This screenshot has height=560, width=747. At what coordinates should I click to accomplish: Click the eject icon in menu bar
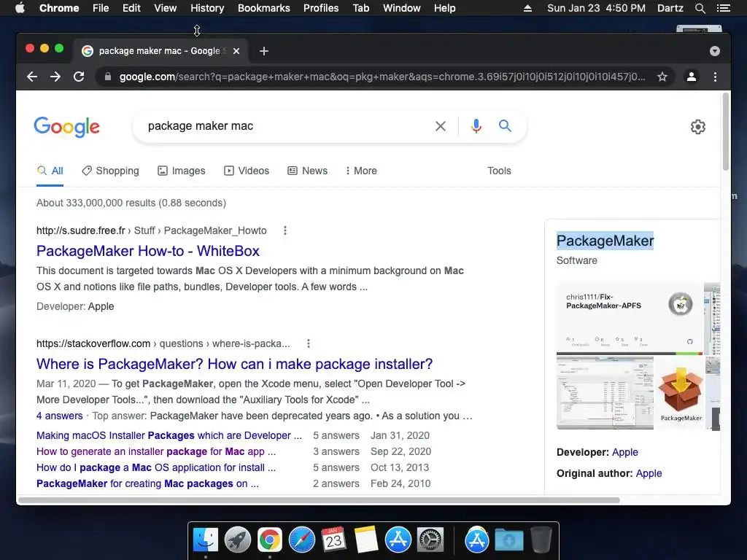527,8
